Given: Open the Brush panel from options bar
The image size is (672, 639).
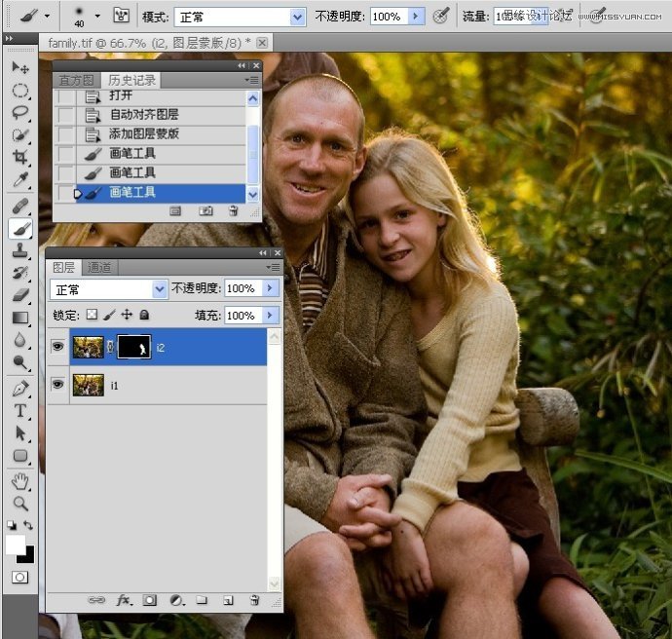Looking at the screenshot, I should point(122,16).
